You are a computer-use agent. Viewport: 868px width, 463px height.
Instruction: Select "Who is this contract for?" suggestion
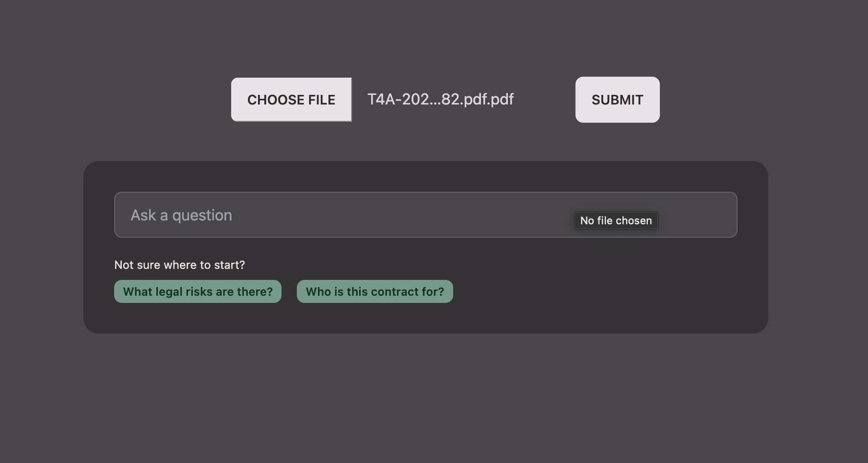point(375,291)
